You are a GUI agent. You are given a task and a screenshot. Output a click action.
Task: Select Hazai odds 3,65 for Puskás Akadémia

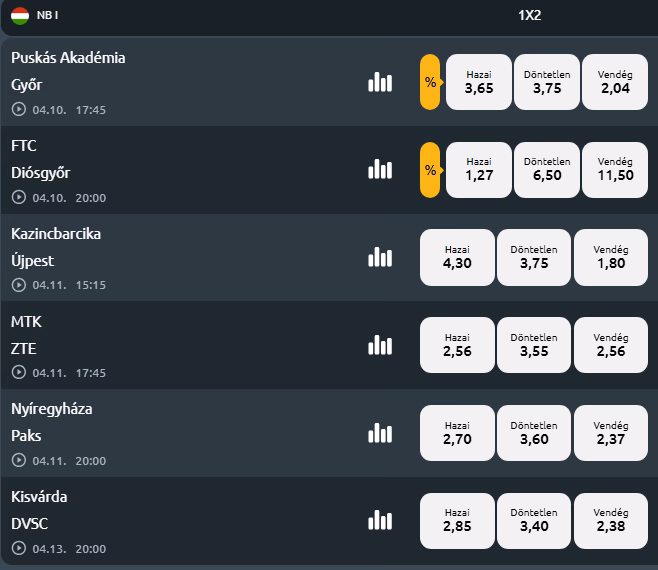(479, 82)
